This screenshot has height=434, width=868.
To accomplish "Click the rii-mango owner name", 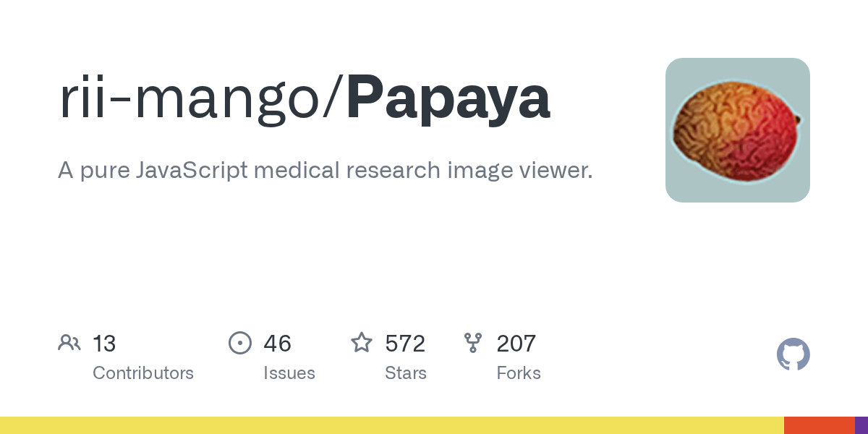I will [x=192, y=99].
